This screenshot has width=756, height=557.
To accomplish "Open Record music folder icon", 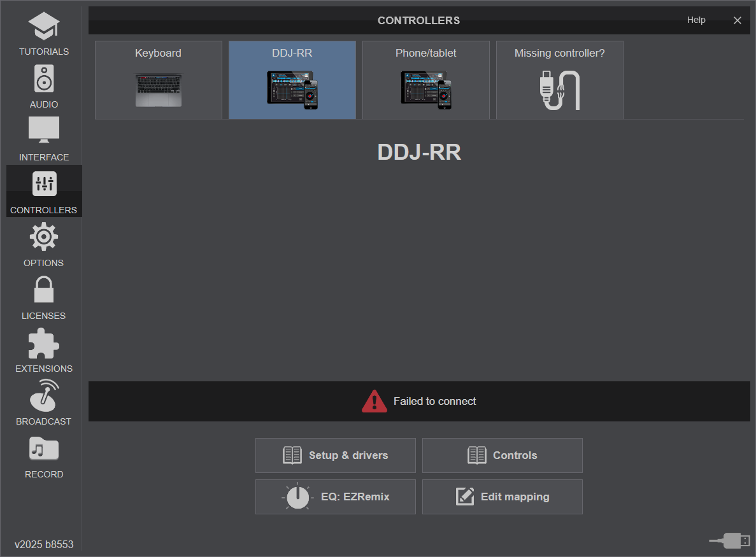I will pos(43,449).
